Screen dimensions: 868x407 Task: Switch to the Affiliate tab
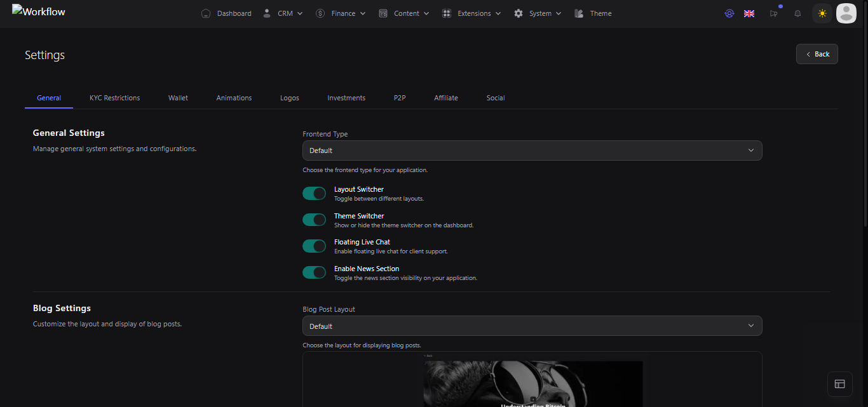446,98
